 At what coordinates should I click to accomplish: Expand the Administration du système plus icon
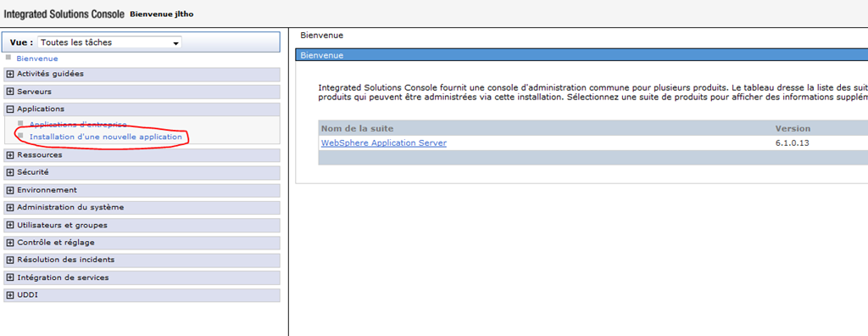click(9, 207)
